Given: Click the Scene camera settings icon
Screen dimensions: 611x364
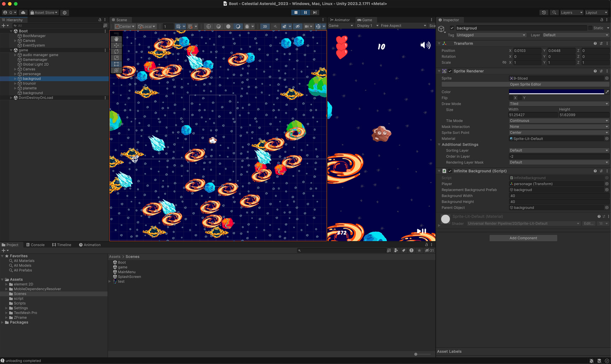Looking at the screenshot, I should pyautogui.click(x=307, y=27).
